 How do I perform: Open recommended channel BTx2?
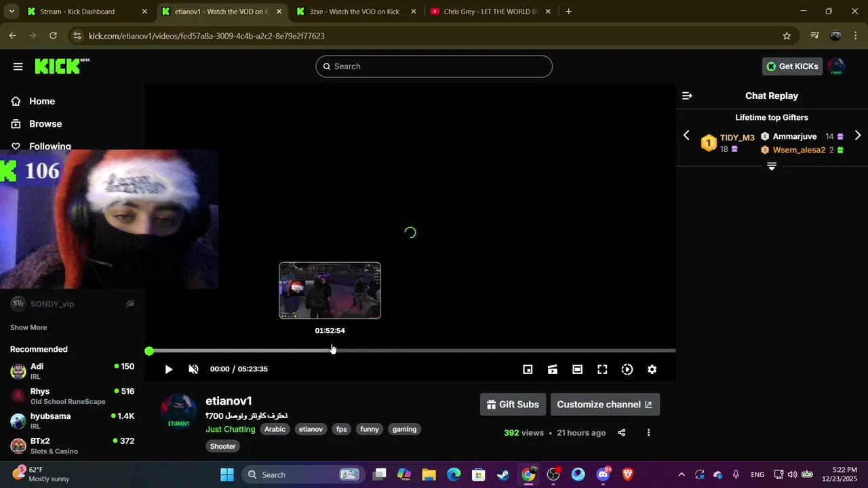[72, 445]
